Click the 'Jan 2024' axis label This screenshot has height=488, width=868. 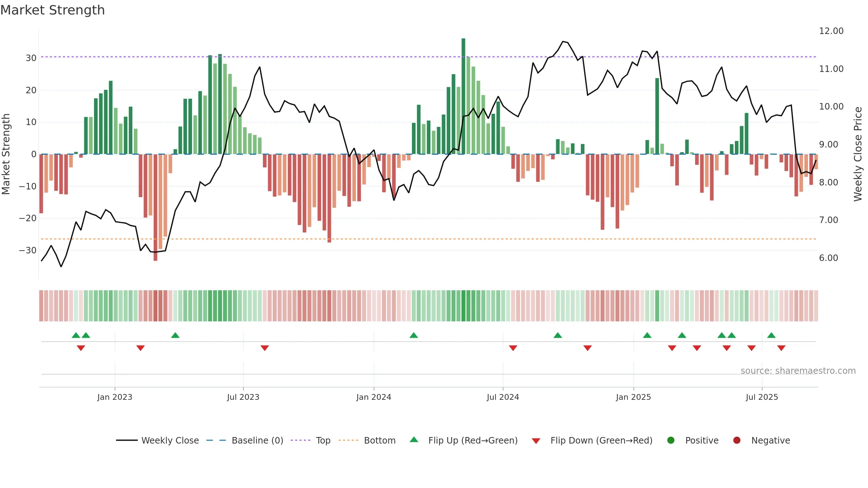pos(374,397)
